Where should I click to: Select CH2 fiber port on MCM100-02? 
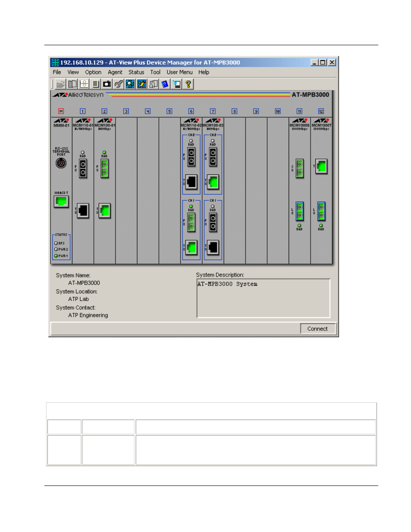pos(213,157)
